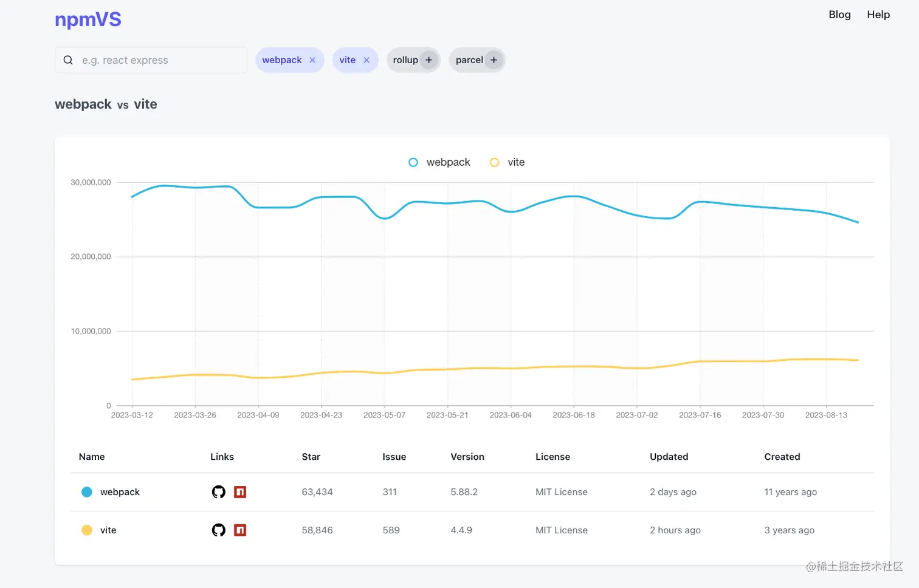The width and height of the screenshot is (919, 588).
Task: Click webpack version 5.88.2
Action: pos(464,492)
